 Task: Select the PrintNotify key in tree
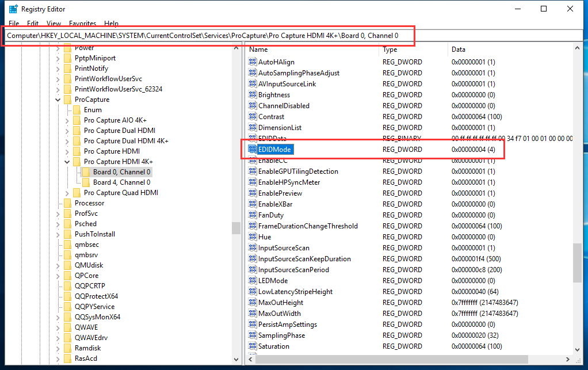tap(91, 68)
